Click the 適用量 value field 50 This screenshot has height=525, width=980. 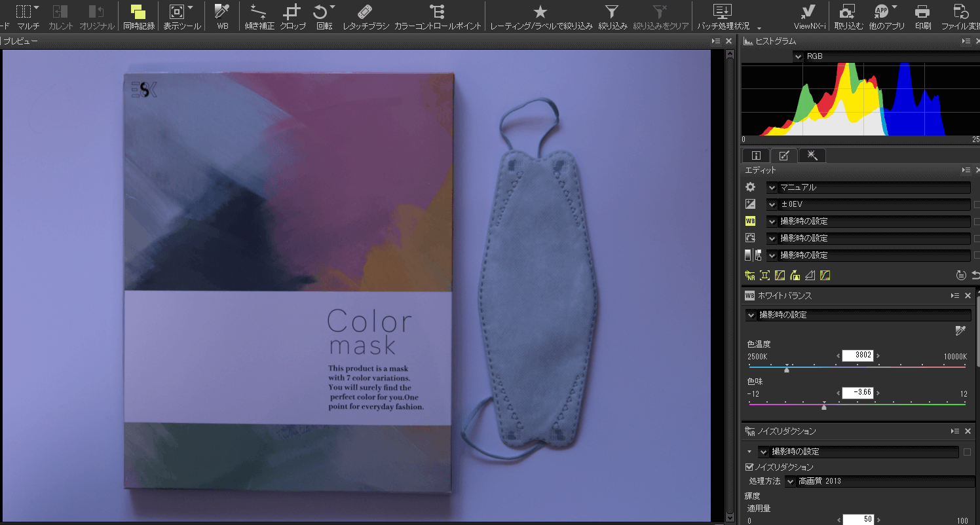coord(857,519)
